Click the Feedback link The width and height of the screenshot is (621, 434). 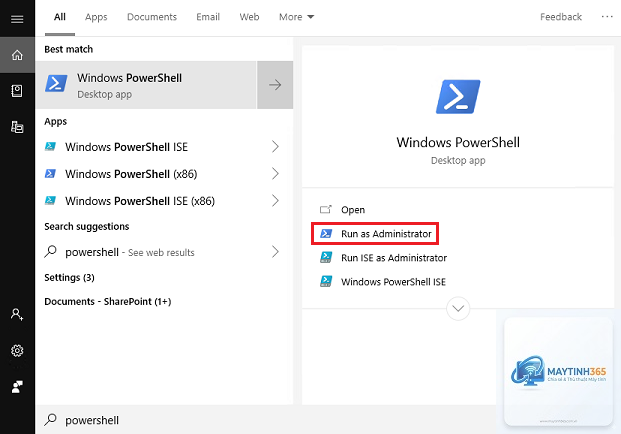pyautogui.click(x=561, y=17)
